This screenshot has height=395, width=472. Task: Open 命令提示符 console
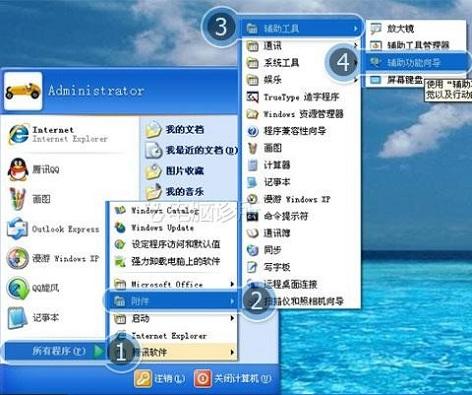point(278,216)
